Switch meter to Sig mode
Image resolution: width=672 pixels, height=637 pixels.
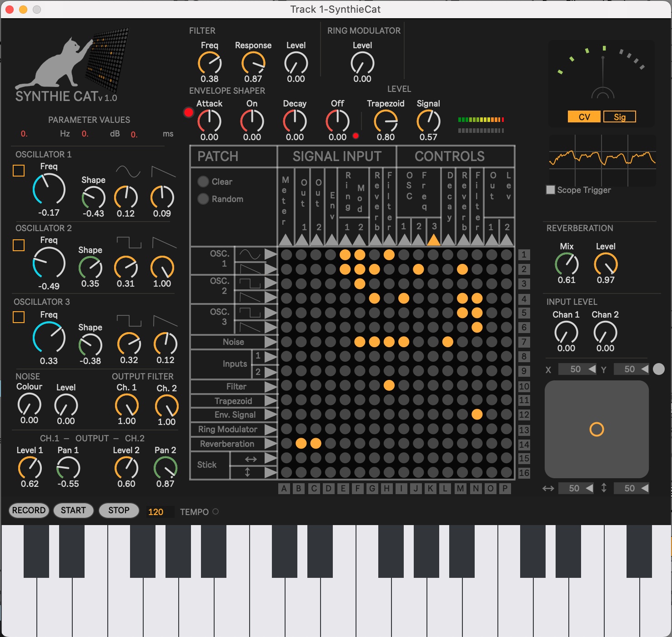(x=619, y=117)
